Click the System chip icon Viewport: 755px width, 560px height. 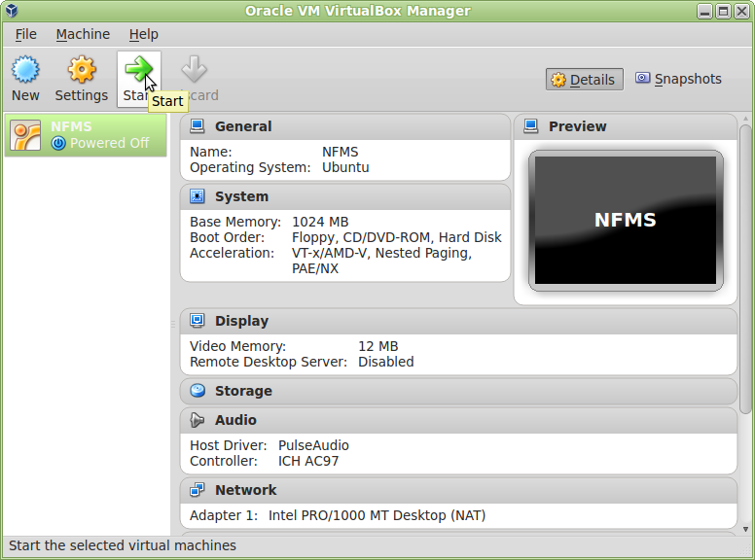tap(197, 196)
